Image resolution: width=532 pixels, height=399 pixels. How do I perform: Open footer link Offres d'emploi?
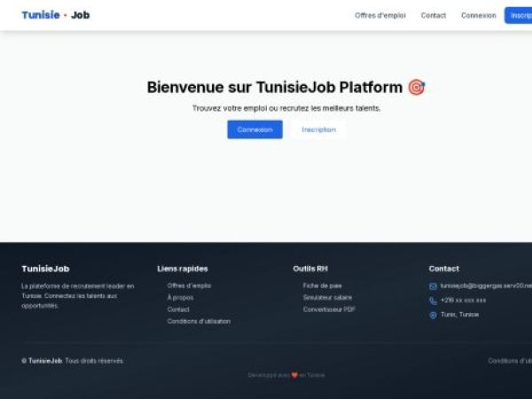click(x=189, y=286)
